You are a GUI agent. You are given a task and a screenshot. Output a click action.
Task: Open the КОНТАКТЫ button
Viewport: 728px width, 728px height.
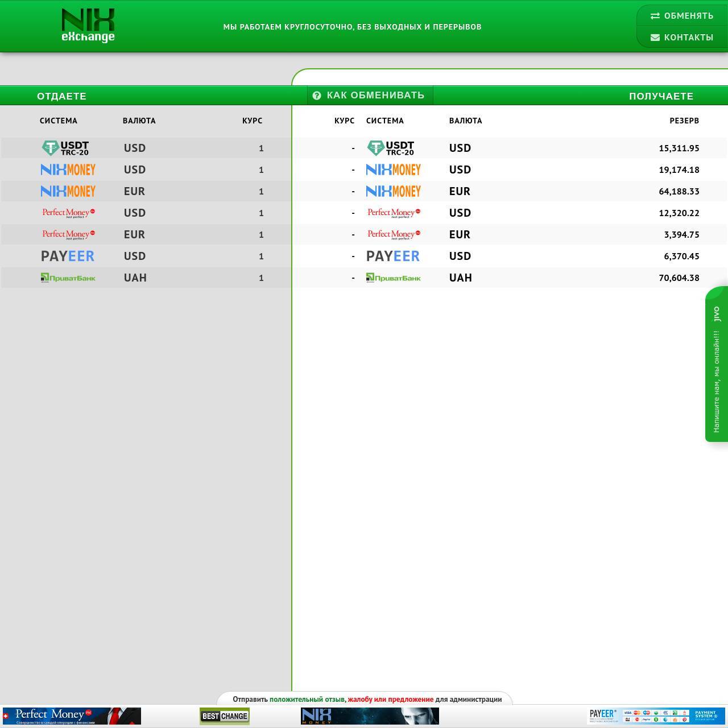[x=682, y=38]
